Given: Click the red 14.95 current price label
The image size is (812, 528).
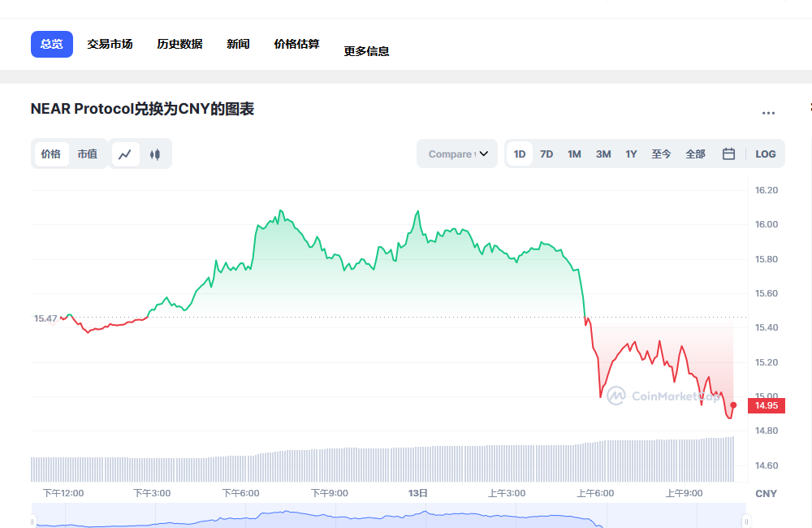Looking at the screenshot, I should pos(767,405).
